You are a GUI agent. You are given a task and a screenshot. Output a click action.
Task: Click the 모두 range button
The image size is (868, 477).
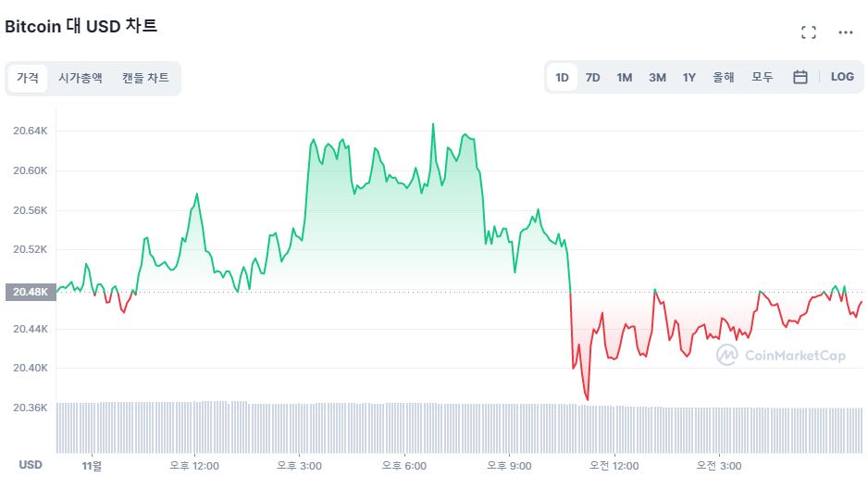click(x=763, y=77)
